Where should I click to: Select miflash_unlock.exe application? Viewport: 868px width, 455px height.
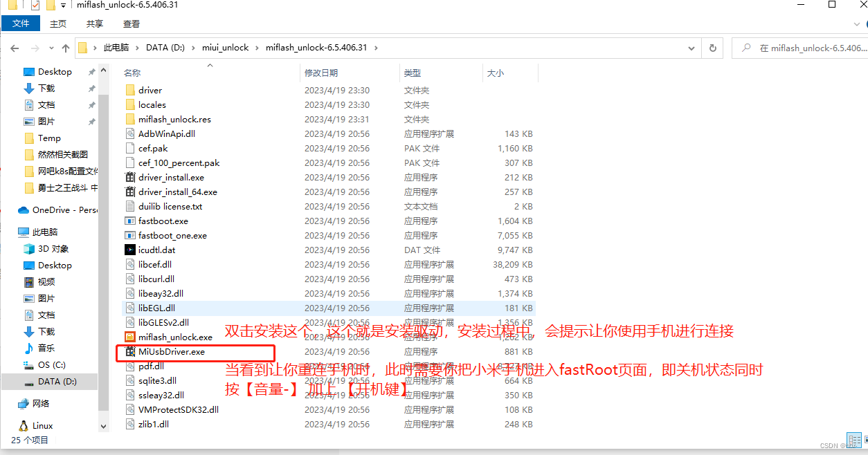175,337
